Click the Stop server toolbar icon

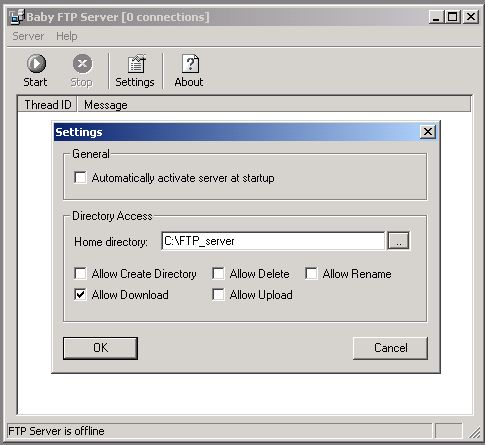click(82, 64)
